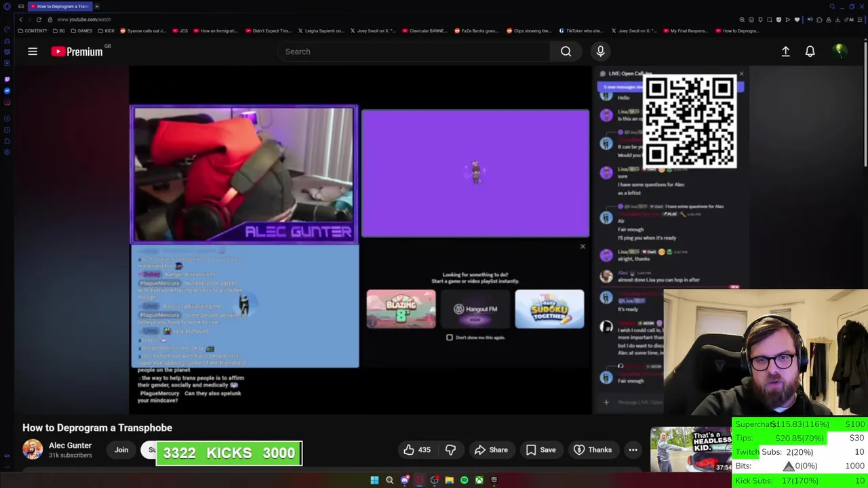Click the browser zoom magnifier icon

click(742, 20)
